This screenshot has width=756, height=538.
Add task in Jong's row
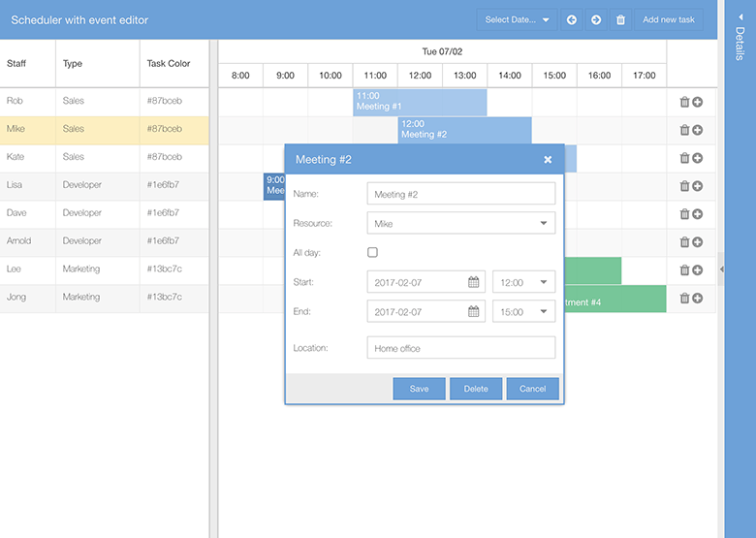click(697, 298)
